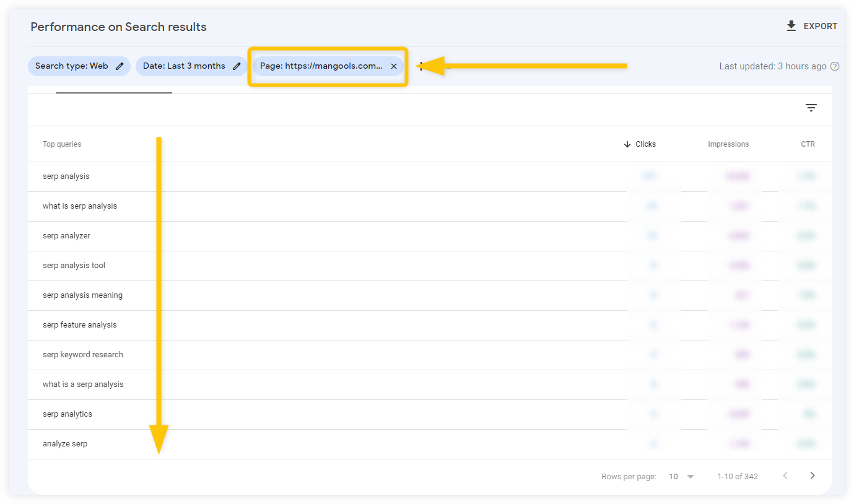
Task: Open the Last updated help question mark icon
Action: click(x=834, y=66)
